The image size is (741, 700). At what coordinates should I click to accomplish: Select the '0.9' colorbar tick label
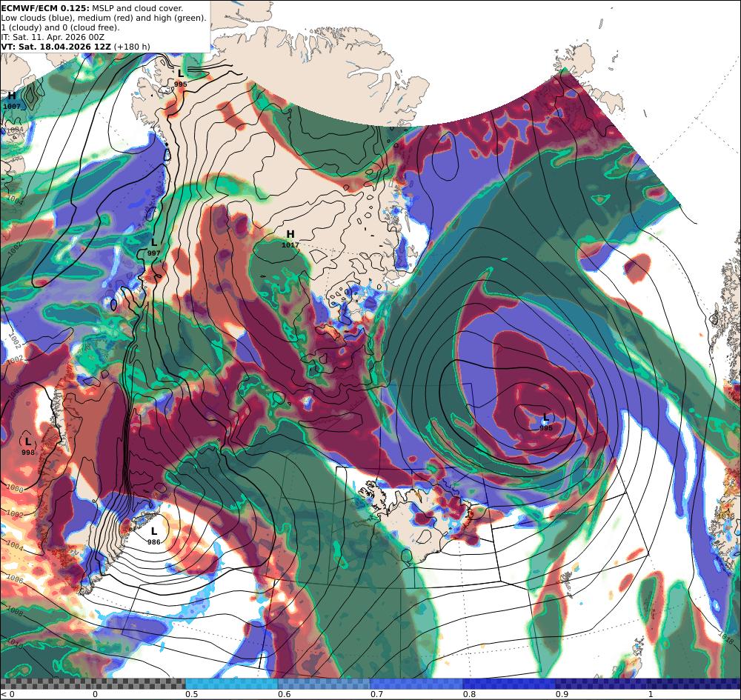(x=562, y=694)
